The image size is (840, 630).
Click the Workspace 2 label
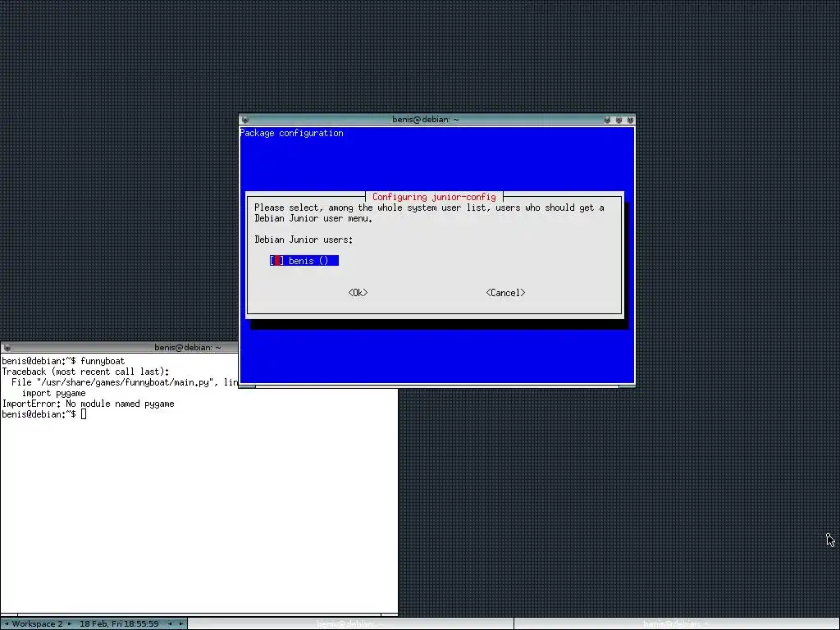pos(38,623)
